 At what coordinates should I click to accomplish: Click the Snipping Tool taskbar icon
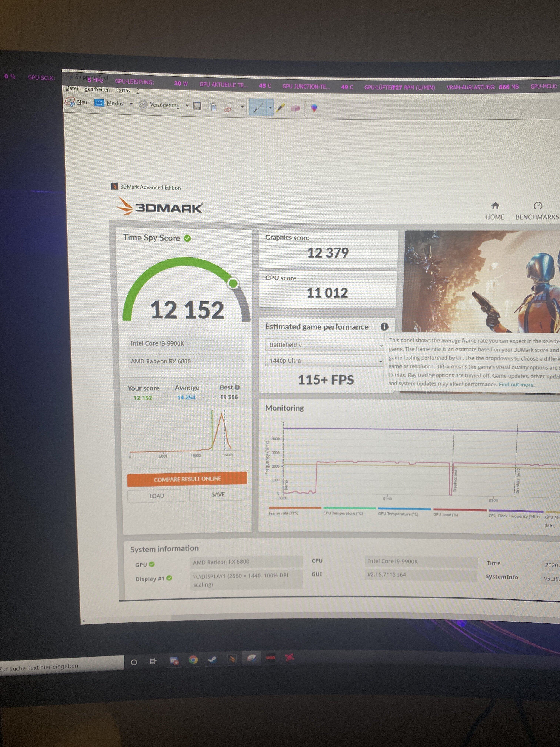point(251,658)
